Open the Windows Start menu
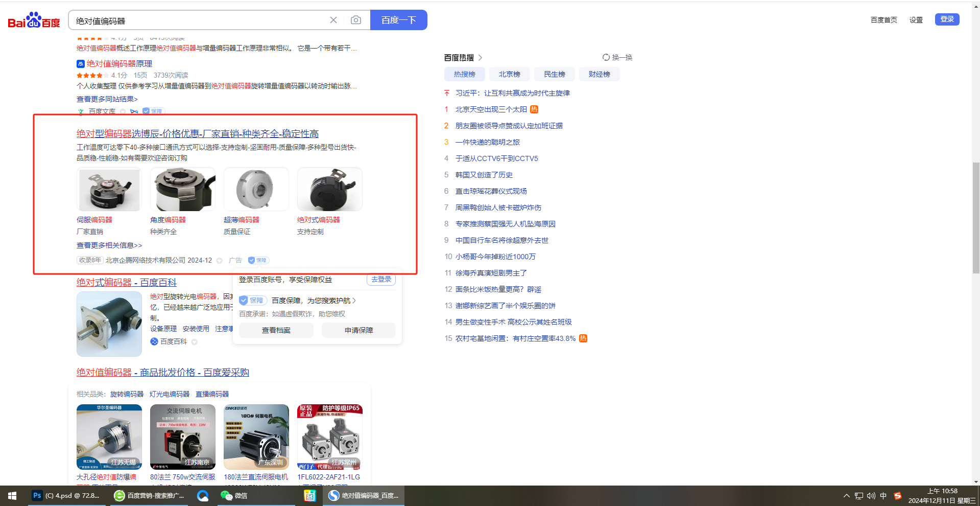The image size is (980, 506). click(x=12, y=496)
